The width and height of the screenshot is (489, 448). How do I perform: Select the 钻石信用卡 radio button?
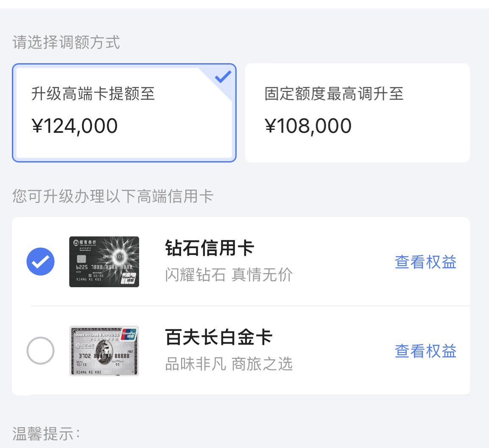[x=41, y=261]
